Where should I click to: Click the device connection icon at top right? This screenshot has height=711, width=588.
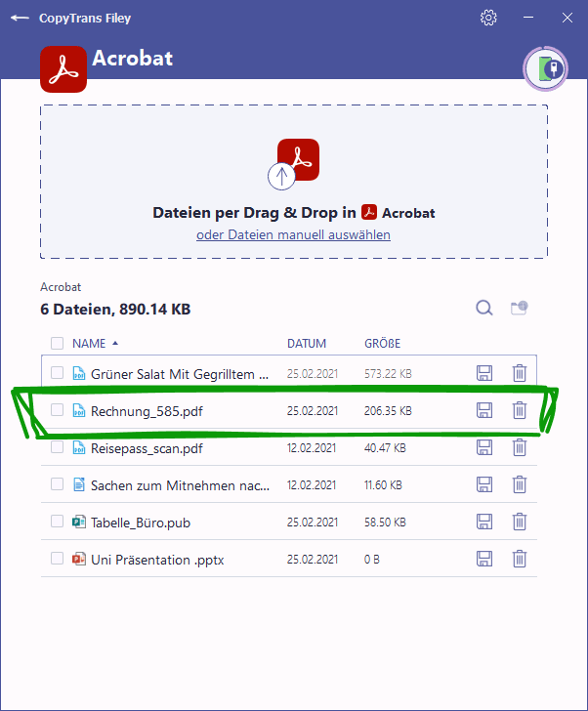545,68
